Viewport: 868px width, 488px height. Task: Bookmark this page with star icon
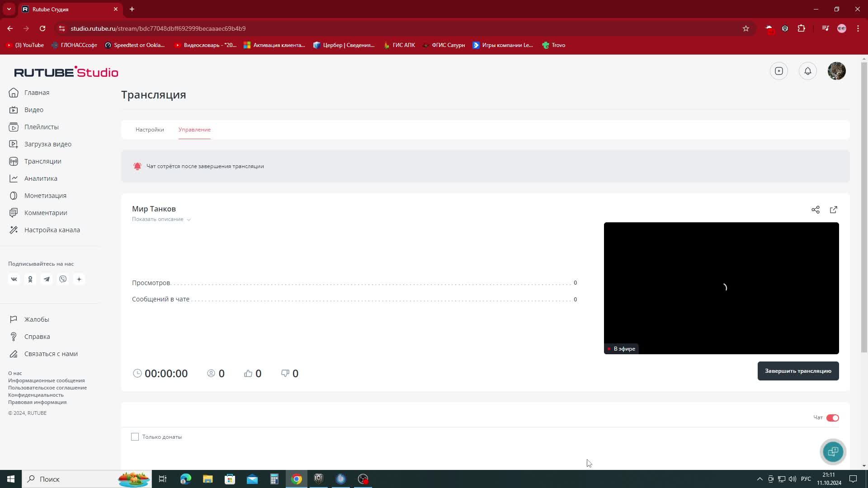(x=745, y=28)
